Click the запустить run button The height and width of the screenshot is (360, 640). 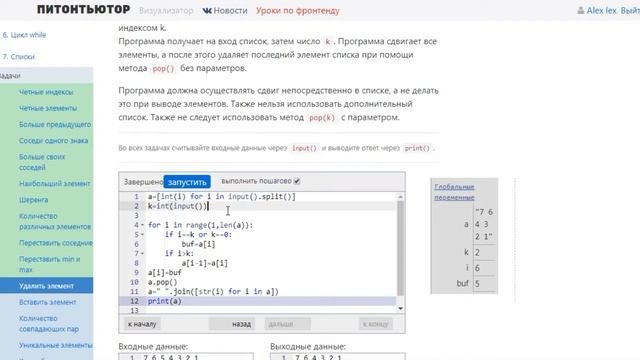pyautogui.click(x=187, y=182)
